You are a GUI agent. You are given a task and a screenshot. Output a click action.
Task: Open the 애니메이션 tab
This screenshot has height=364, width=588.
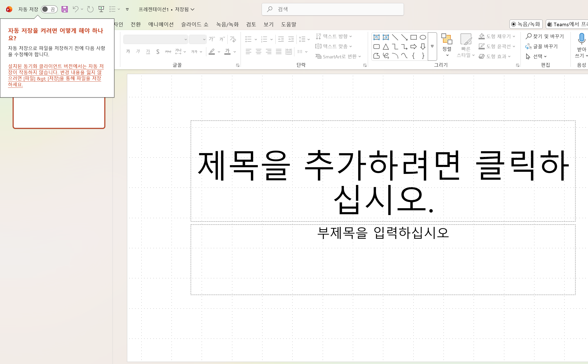tap(161, 24)
